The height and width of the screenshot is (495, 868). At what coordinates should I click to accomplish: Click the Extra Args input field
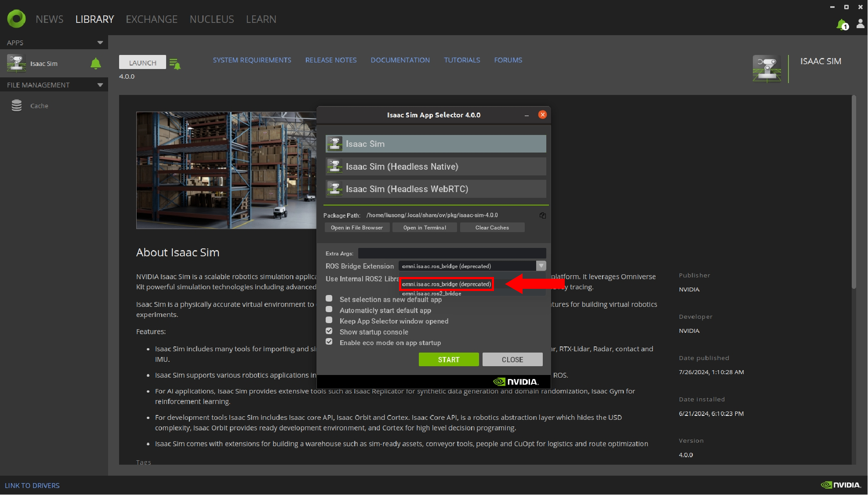[452, 253]
